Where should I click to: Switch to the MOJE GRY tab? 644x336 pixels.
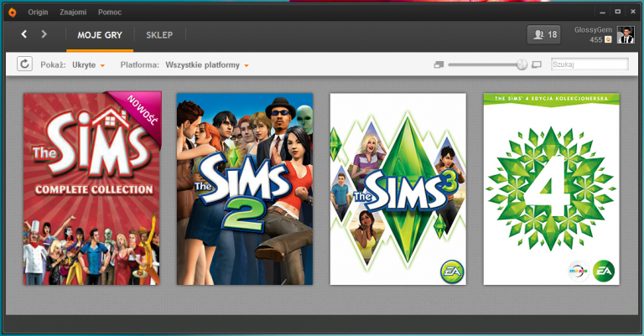(100, 35)
